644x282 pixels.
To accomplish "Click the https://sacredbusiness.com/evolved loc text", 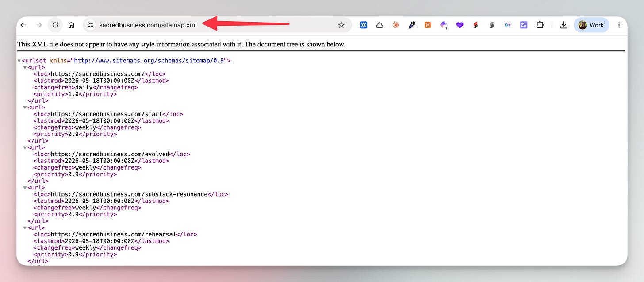I will [111, 154].
